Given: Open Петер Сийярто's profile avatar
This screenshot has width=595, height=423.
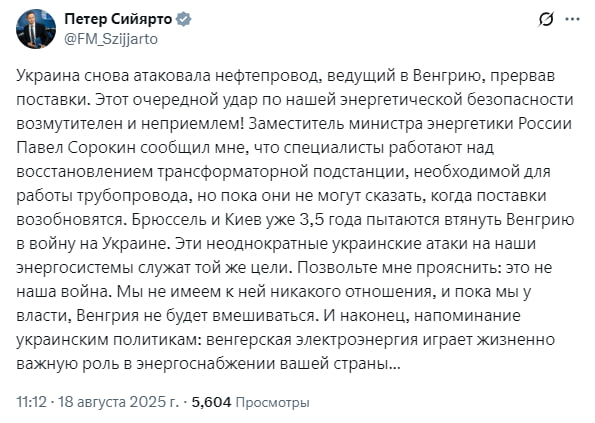Looking at the screenshot, I should [36, 29].
